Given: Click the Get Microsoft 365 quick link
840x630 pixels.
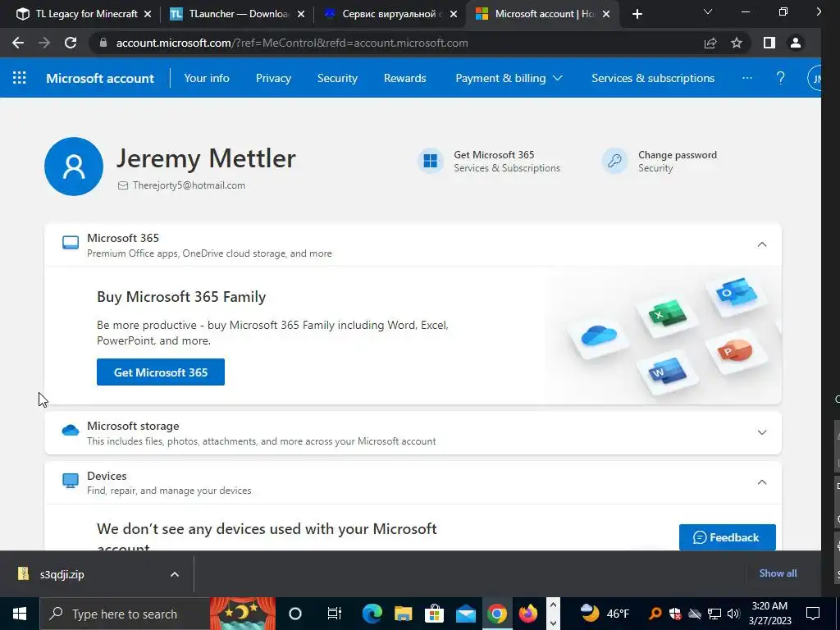Looking at the screenshot, I should pyautogui.click(x=494, y=155).
